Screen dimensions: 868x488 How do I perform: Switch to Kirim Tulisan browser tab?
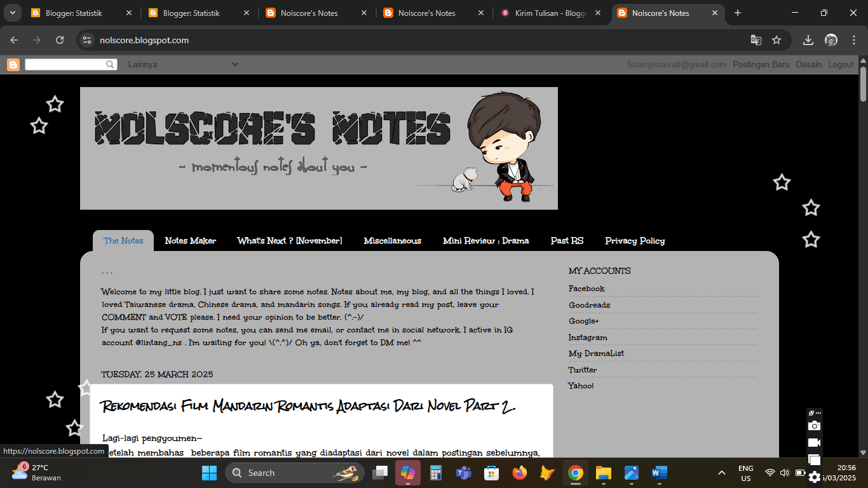pos(550,13)
